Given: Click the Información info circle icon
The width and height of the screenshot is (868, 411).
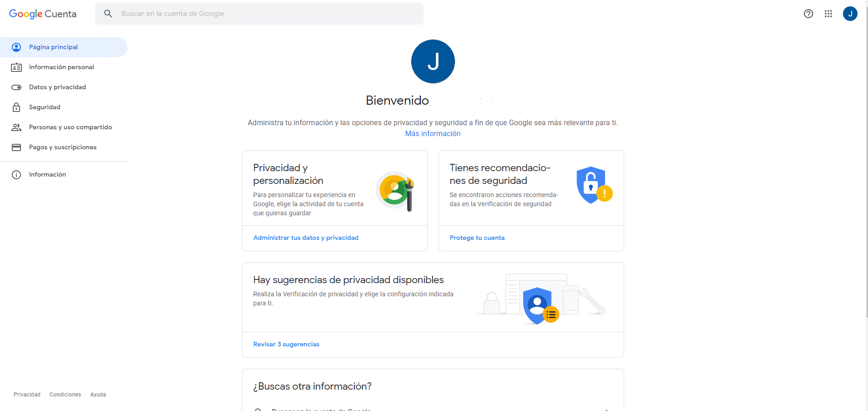Looking at the screenshot, I should (16, 174).
